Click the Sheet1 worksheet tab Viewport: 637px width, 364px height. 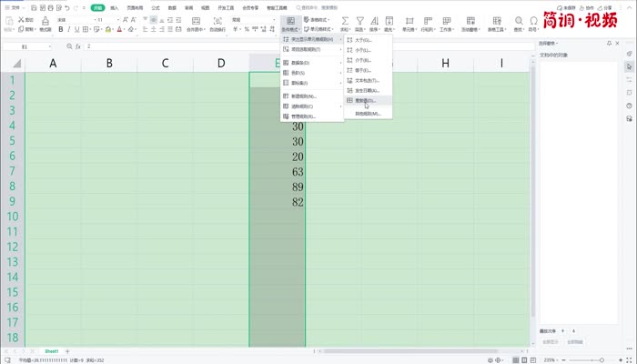click(x=52, y=350)
